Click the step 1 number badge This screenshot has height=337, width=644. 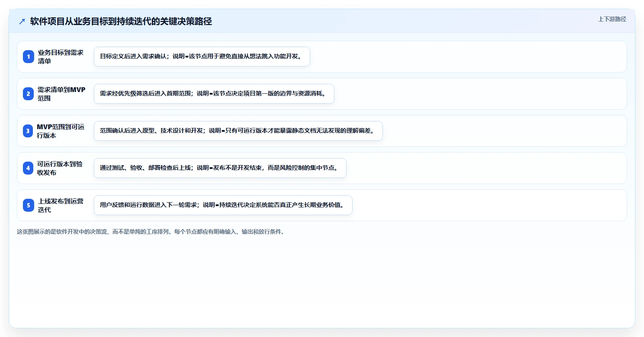tap(29, 57)
